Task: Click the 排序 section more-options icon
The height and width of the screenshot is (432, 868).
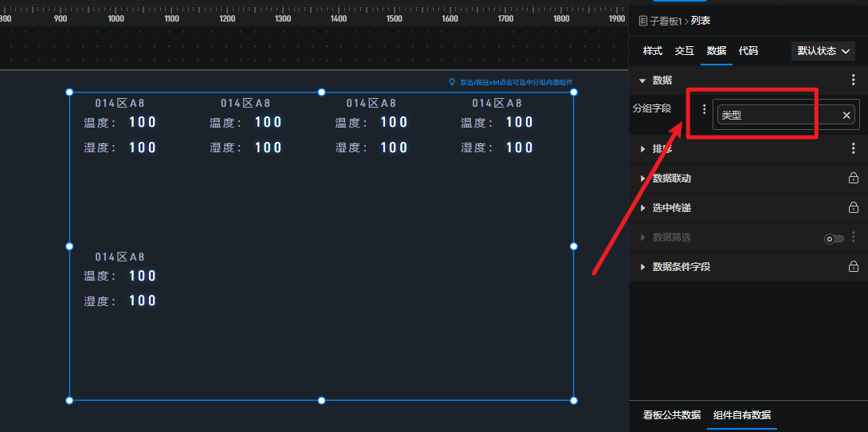Action: 853,148
